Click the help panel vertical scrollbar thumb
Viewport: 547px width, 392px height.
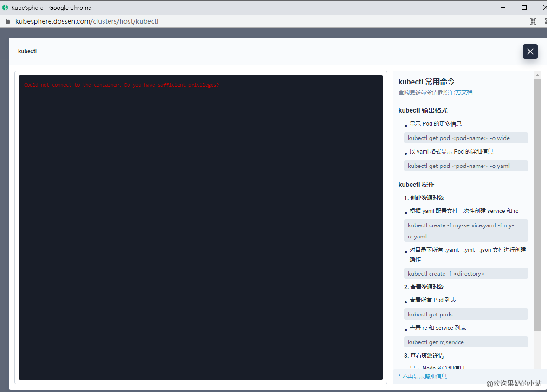click(537, 205)
